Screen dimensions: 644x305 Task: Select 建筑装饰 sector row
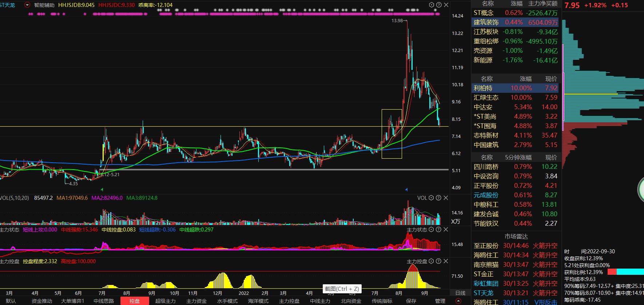click(486, 22)
